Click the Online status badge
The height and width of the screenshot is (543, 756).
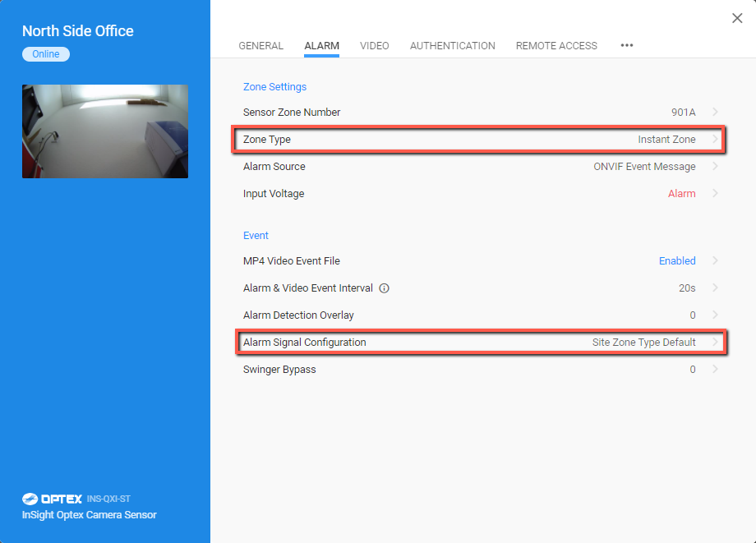[x=46, y=54]
